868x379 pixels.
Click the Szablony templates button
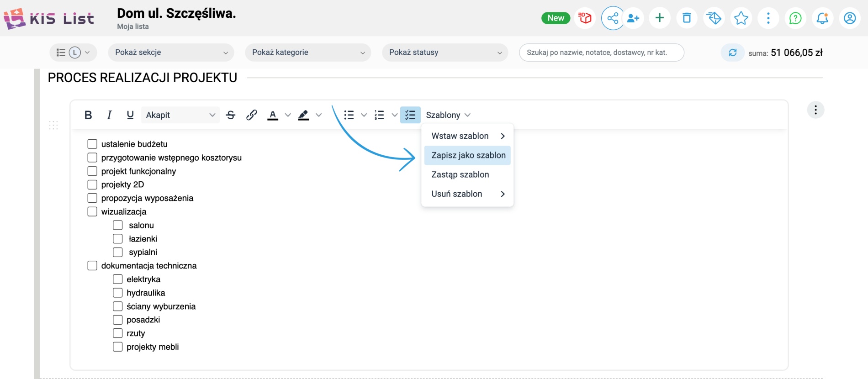coord(448,115)
